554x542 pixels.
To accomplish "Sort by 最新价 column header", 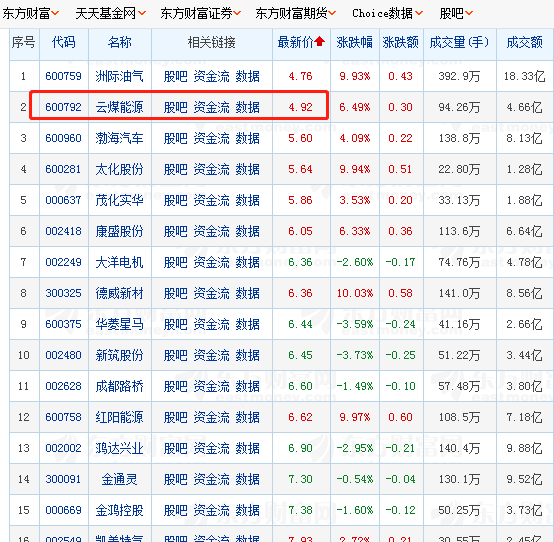I will (295, 42).
